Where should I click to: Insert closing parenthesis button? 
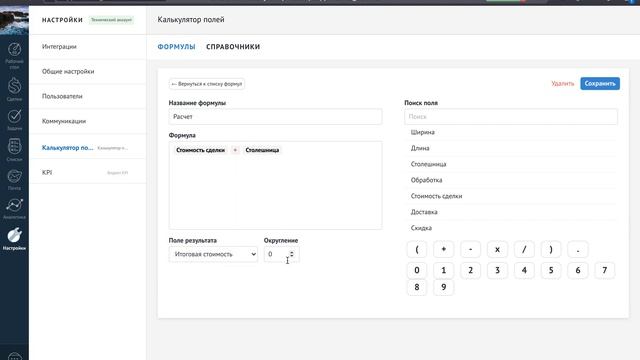551,249
